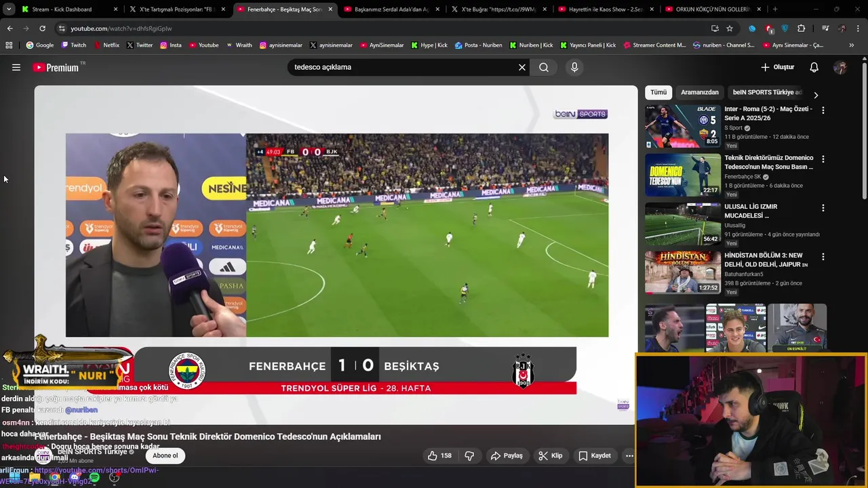868x488 pixels.
Task: Go back in the browser
Action: tap(9, 28)
